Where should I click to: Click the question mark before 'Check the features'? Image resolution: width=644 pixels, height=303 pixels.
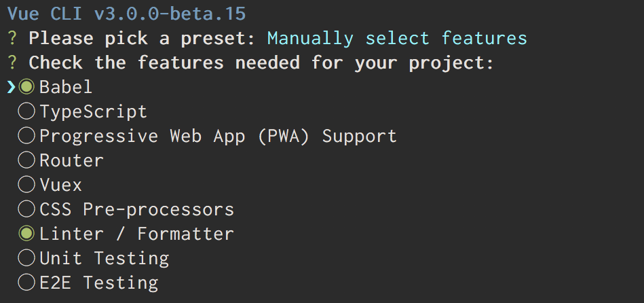point(12,63)
